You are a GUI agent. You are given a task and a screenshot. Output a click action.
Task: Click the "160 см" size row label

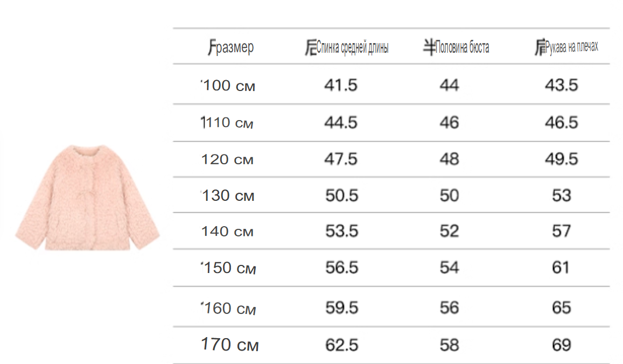coord(229,309)
